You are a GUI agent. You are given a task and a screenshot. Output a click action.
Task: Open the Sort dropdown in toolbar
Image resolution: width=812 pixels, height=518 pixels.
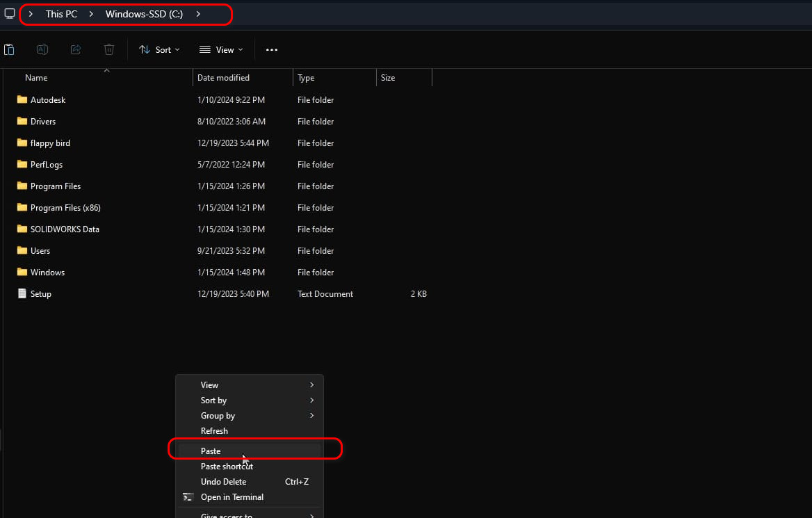[159, 50]
